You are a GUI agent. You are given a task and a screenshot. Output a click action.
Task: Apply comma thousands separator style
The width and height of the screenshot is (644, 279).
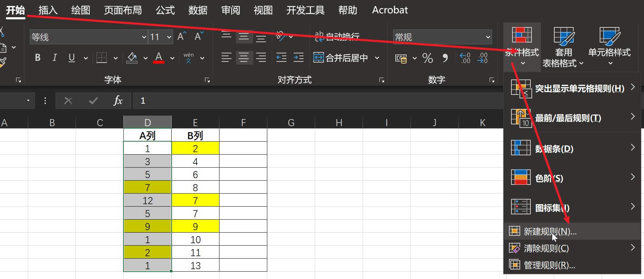click(445, 58)
